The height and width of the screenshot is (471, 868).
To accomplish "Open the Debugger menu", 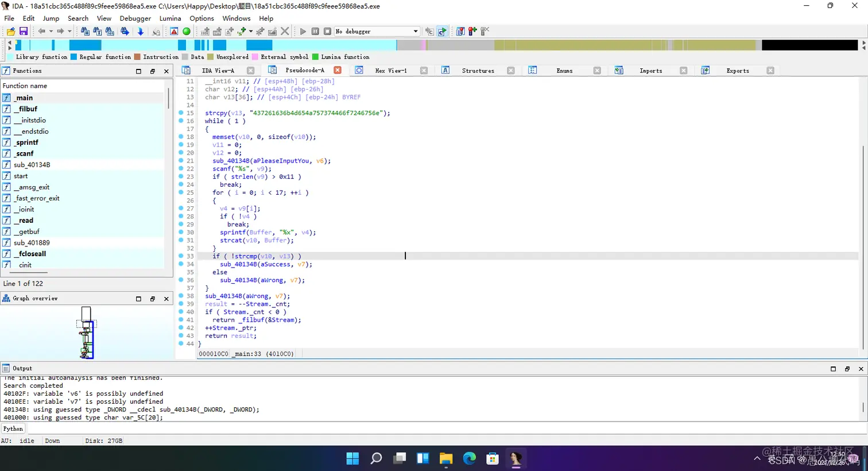I will [135, 18].
